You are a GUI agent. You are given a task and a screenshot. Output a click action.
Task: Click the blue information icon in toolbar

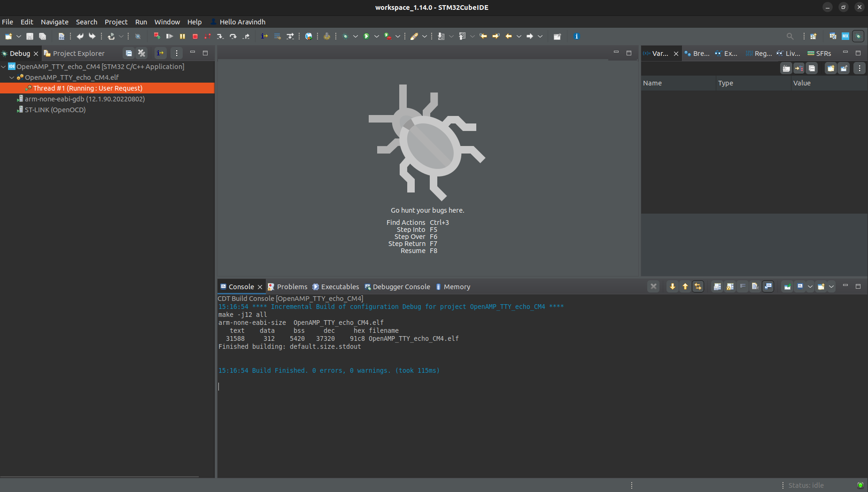click(x=576, y=36)
